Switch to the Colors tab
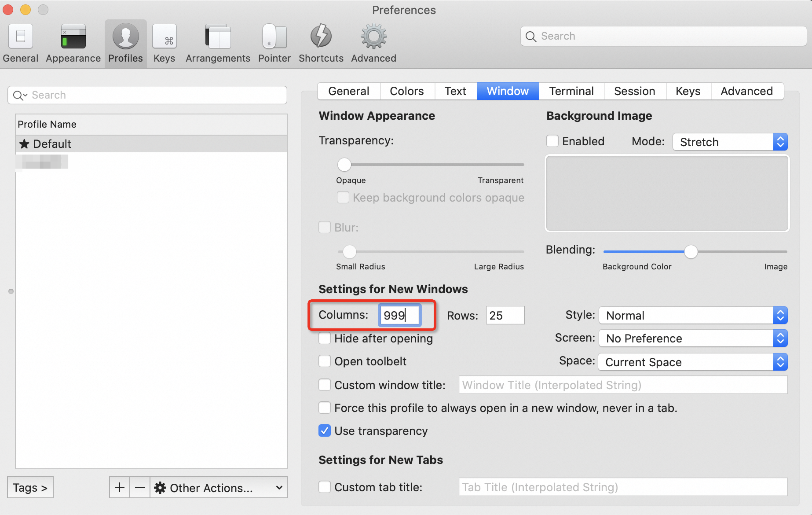Screen dimensions: 812x515 pos(407,91)
